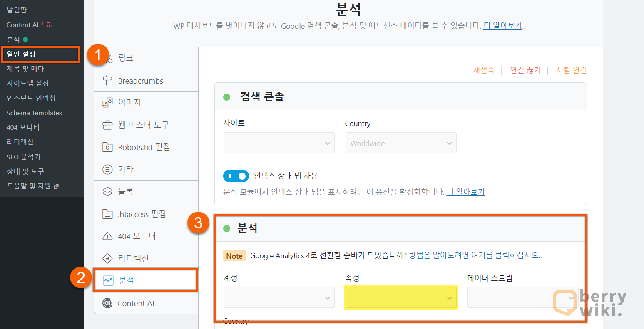Open Content AI settings tab
This screenshot has height=329, width=644.
(x=147, y=303)
